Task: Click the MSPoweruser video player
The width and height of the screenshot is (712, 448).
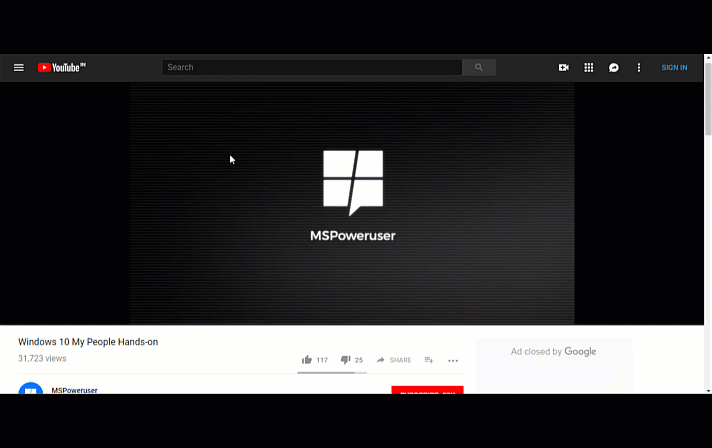Action: [352, 203]
